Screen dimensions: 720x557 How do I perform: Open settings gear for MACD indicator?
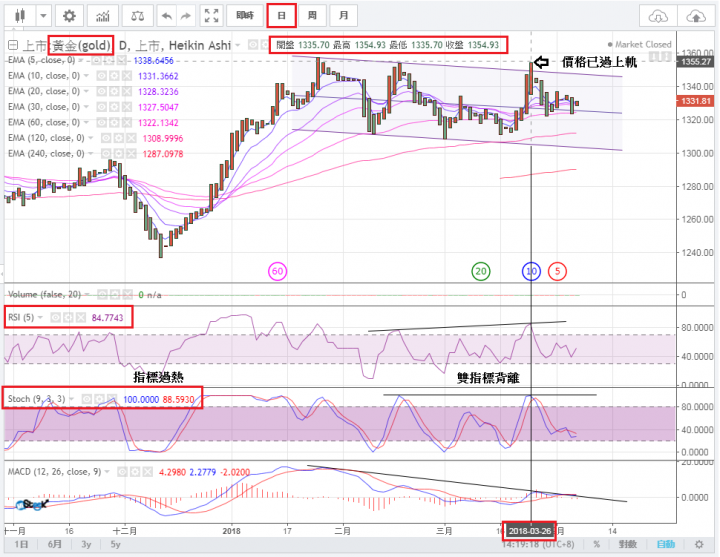pos(135,472)
